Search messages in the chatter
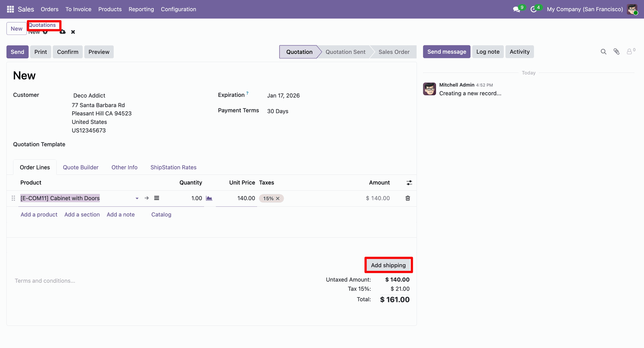Screen dimensions: 644x348 pyautogui.click(x=603, y=52)
